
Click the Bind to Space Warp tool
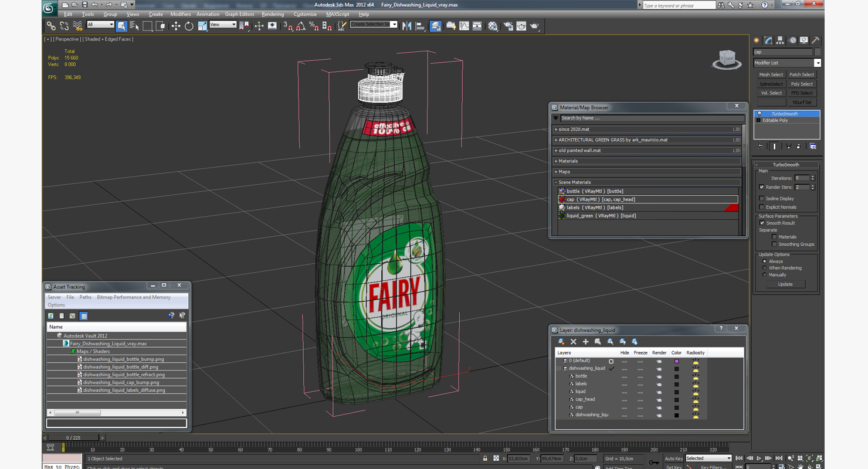pyautogui.click(x=78, y=26)
